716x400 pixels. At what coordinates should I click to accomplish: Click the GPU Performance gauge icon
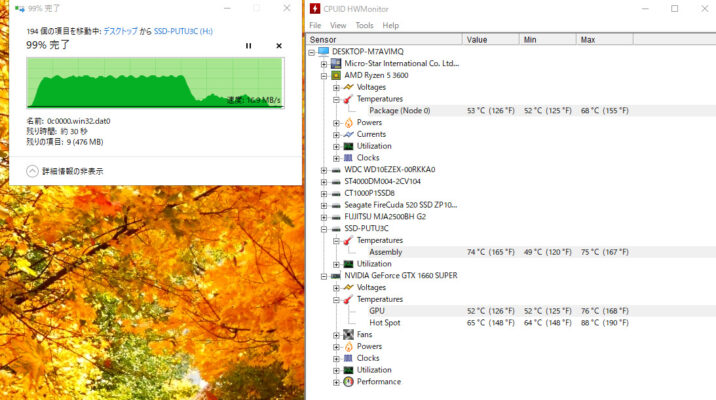click(x=348, y=382)
